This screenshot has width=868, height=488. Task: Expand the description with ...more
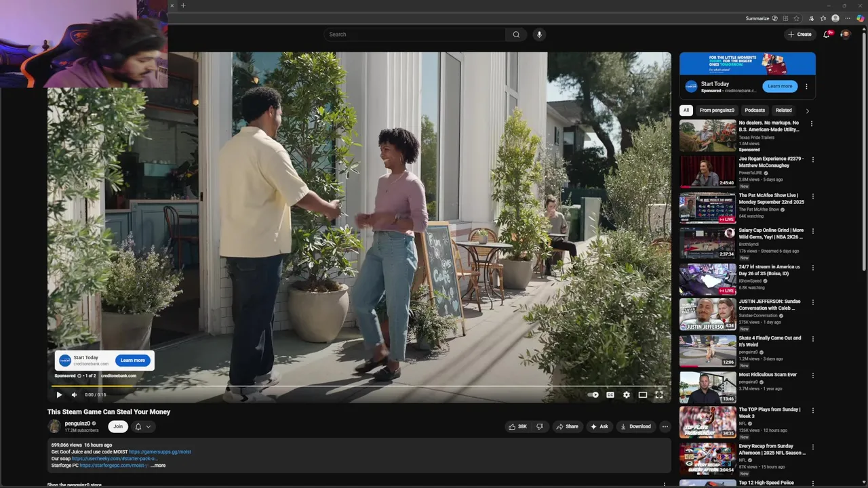[x=158, y=466]
